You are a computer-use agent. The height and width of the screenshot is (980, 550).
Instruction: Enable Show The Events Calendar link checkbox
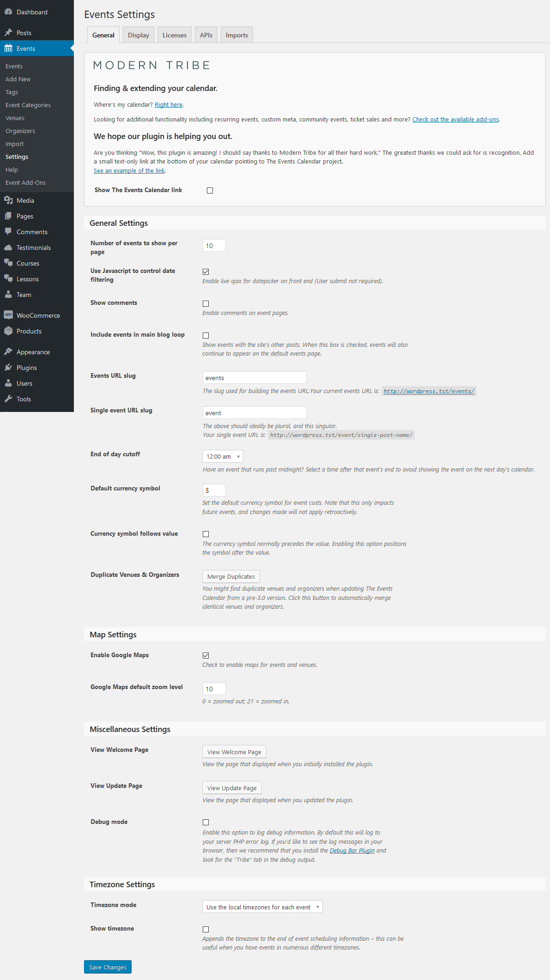pos(210,190)
